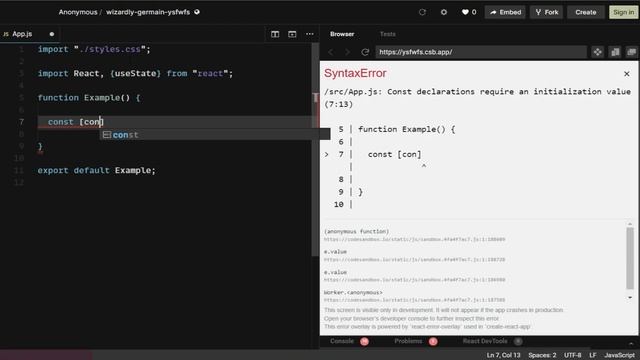Expand the bottom devtools panel chevron
The width and height of the screenshot is (640, 360).
click(x=631, y=344)
